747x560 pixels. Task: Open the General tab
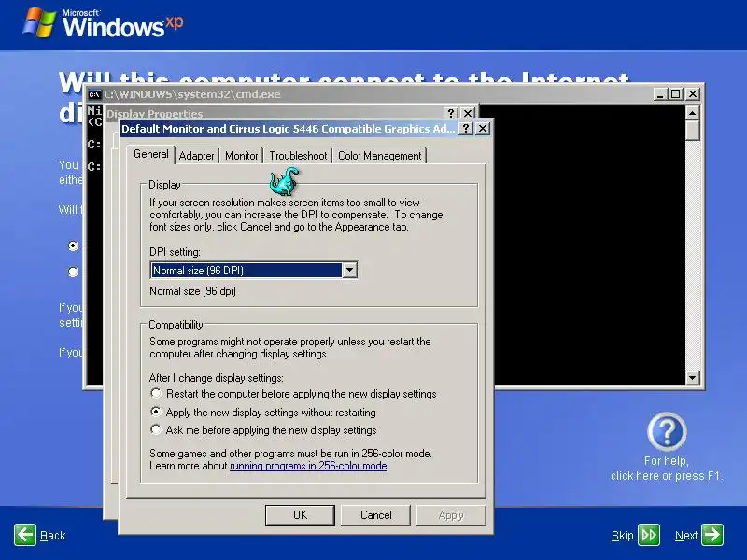coord(151,154)
